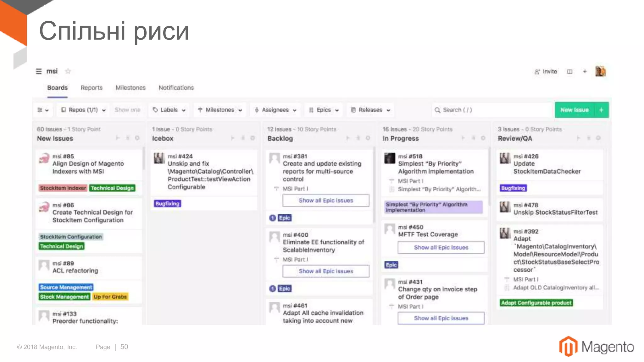Click the green New Issue button
Screen dimensions: 644x362
coord(574,110)
